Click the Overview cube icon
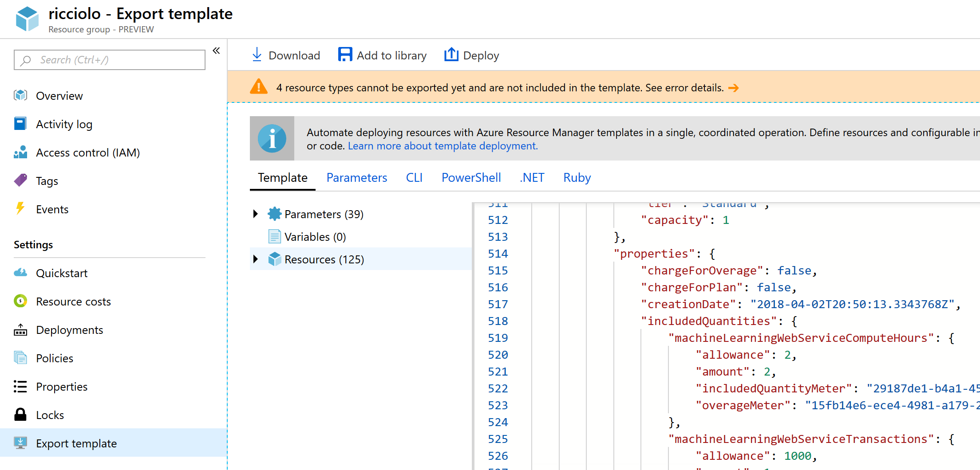980x470 pixels. [x=20, y=95]
